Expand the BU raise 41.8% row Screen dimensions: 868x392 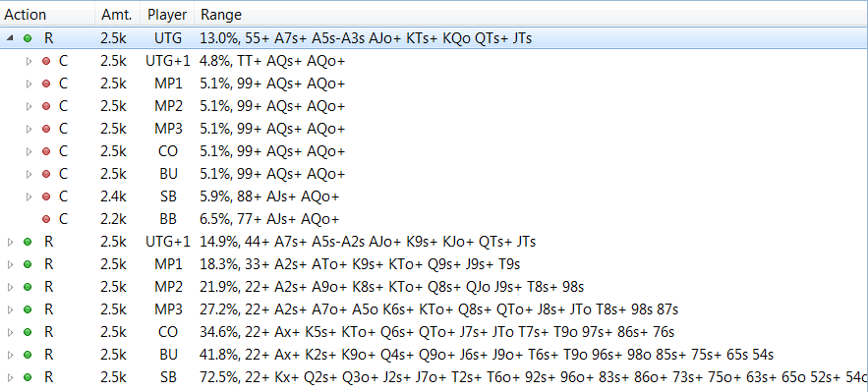[x=10, y=355]
